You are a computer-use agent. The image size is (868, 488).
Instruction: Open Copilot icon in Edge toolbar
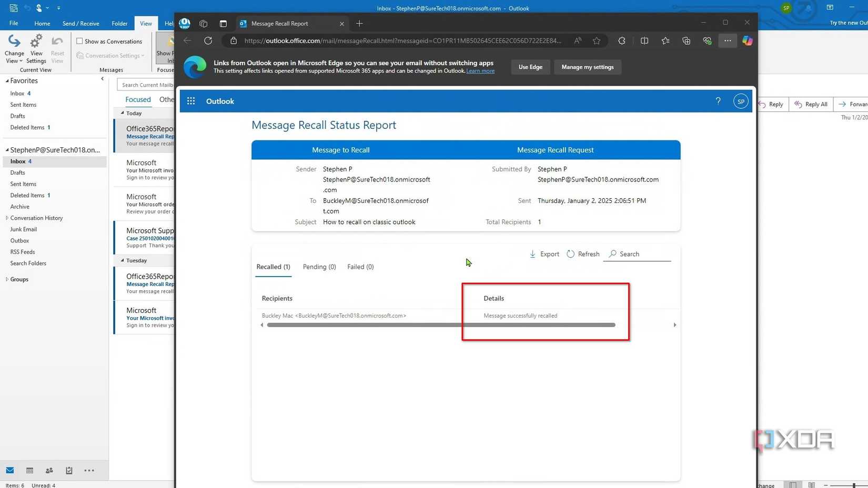coord(748,40)
